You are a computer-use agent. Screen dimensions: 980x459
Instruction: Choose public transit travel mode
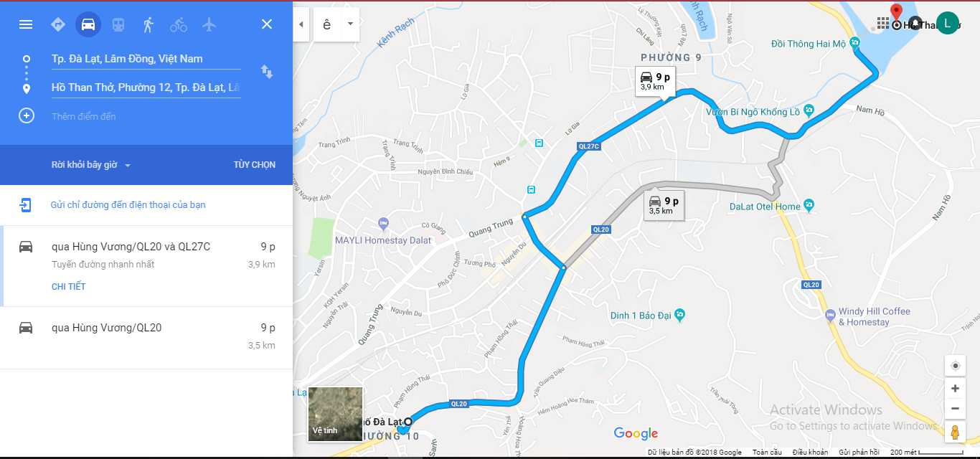pos(118,24)
